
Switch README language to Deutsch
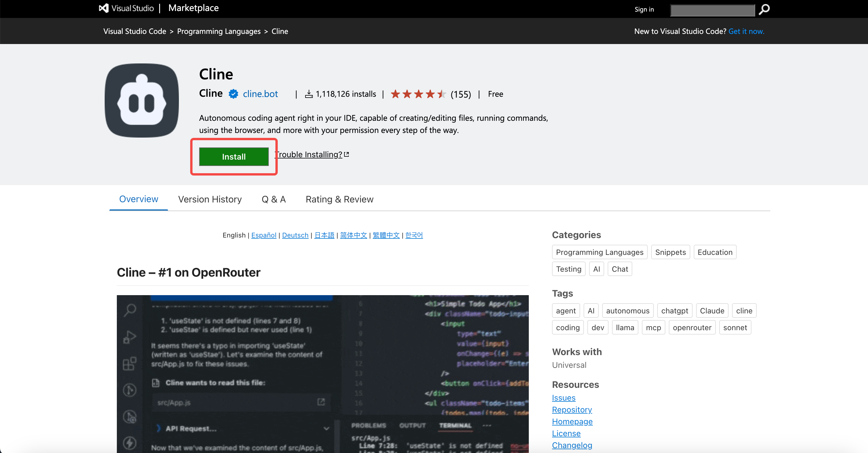click(295, 235)
